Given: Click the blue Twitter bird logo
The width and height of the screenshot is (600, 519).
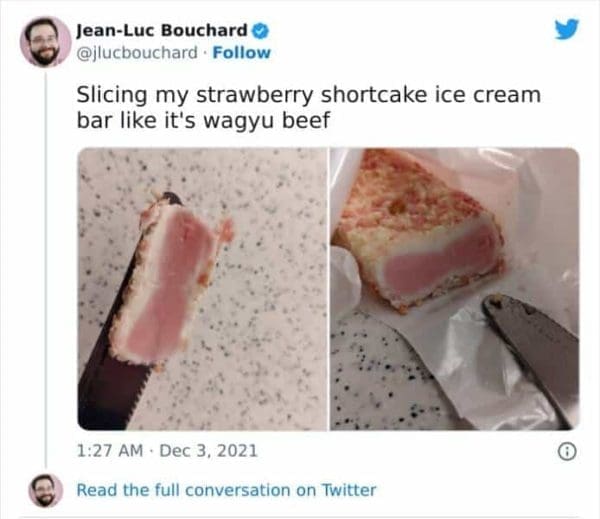Looking at the screenshot, I should click(x=567, y=29).
